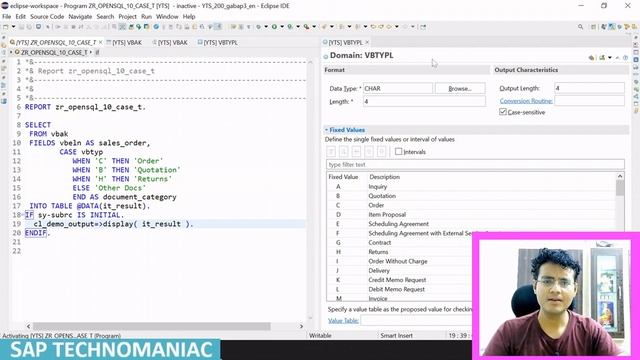Click the fixed values list scroll-up arrow
Viewport: 640px width, 360px height.
620,176
